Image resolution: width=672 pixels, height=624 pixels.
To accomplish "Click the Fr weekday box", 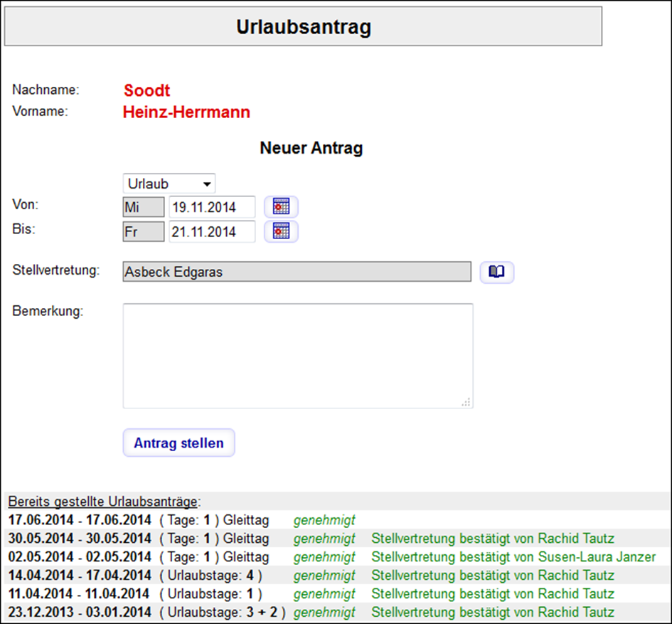I will coord(144,232).
